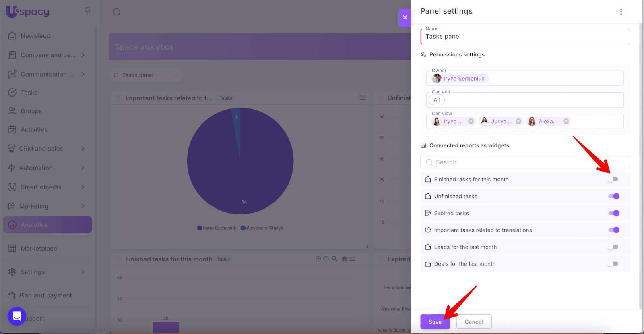The width and height of the screenshot is (644, 334).
Task: Open the three-dot panel settings menu
Action: (x=621, y=12)
